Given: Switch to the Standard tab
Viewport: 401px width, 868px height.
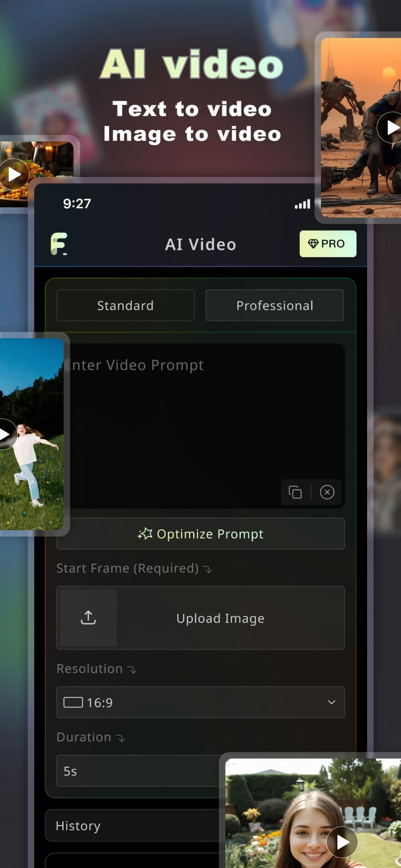Looking at the screenshot, I should (125, 305).
